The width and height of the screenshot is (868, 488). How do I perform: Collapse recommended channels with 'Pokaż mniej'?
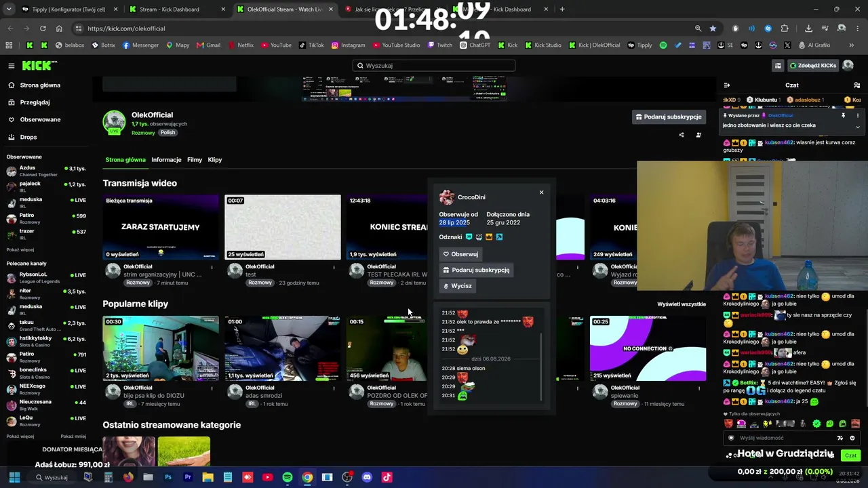pyautogui.click(x=73, y=436)
